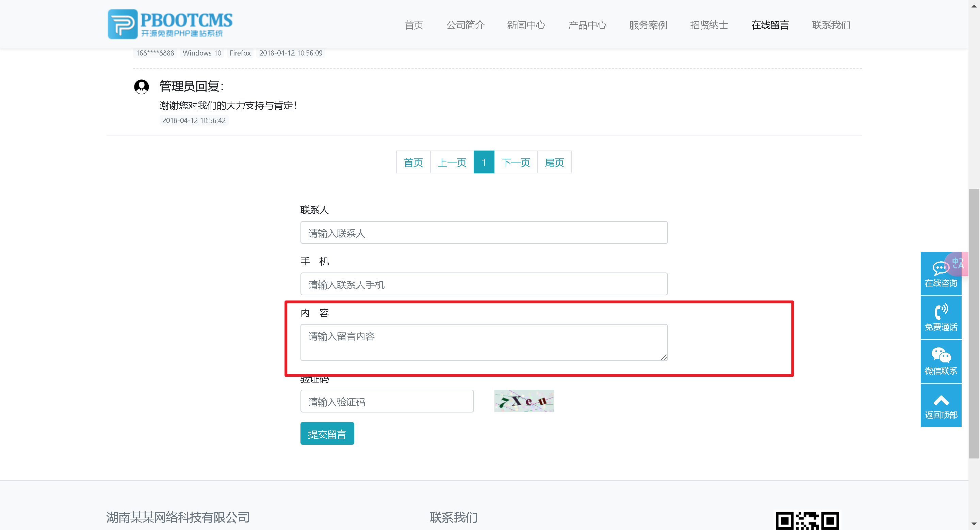Viewport: 980px width, 530px height.
Task: Select 联系我们 in top navigation
Action: tap(831, 25)
